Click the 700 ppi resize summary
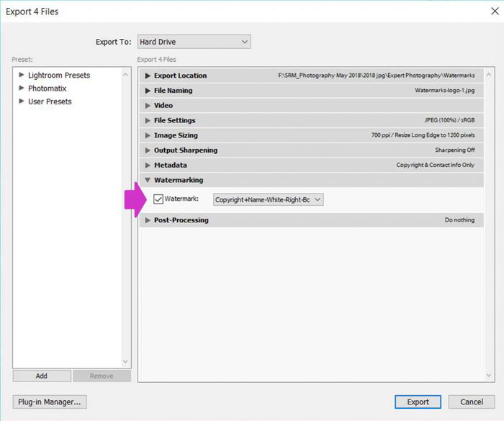504x421 pixels. (423, 135)
